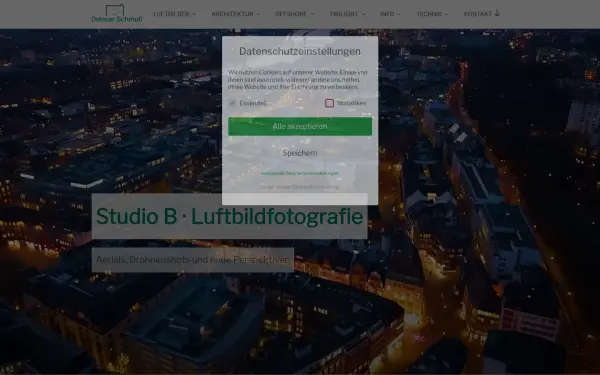The height and width of the screenshot is (375, 600).
Task: Click the green Alle akzeptieren button
Action: [x=300, y=126]
